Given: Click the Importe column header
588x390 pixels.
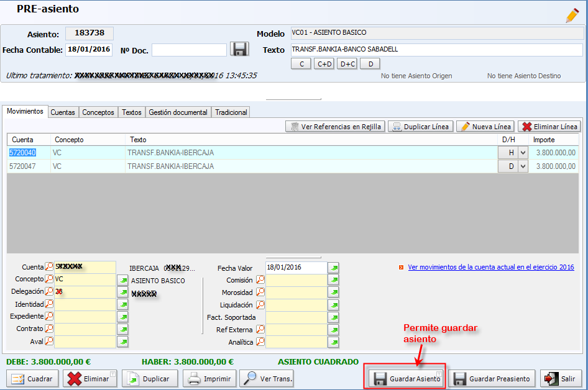Looking at the screenshot, I should coord(553,140).
